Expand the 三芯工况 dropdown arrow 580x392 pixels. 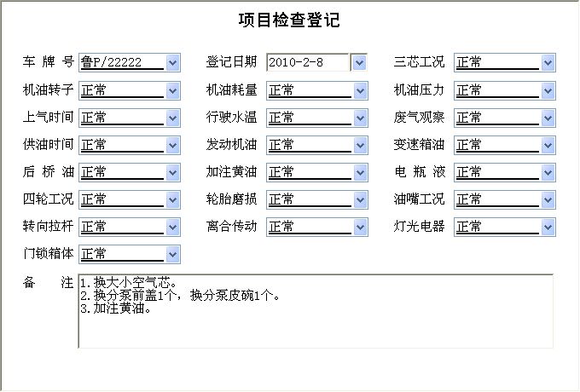pos(548,62)
